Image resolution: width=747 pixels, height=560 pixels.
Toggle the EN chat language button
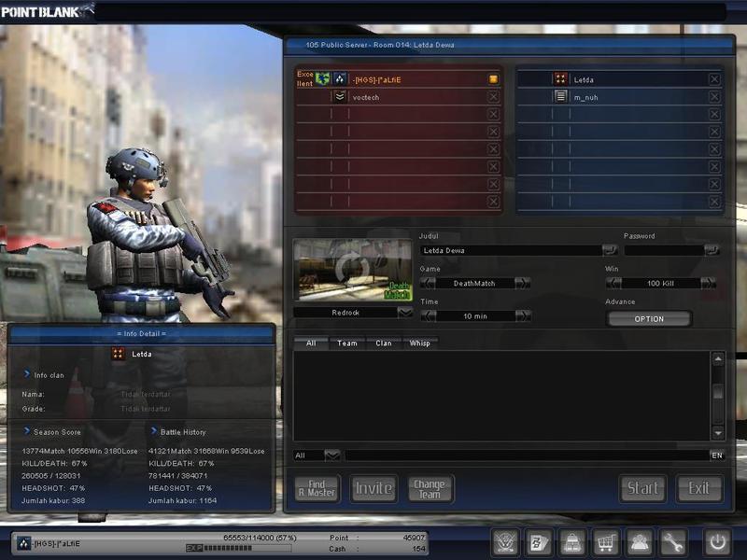(x=717, y=455)
